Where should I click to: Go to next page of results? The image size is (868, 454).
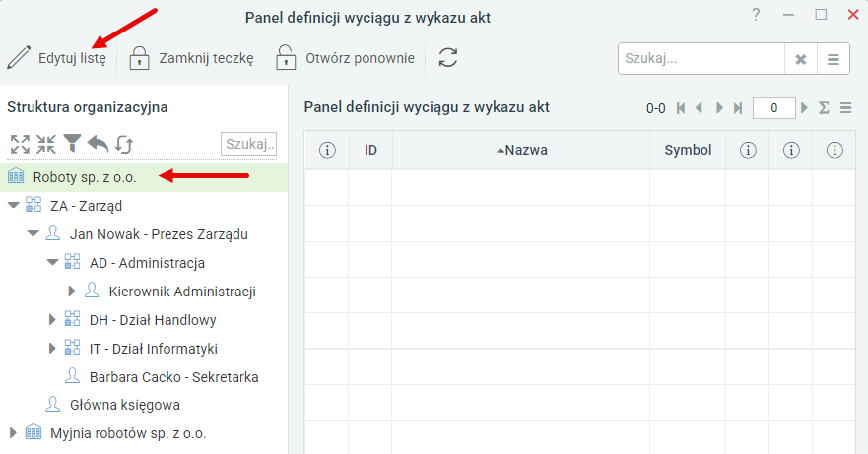(x=719, y=108)
